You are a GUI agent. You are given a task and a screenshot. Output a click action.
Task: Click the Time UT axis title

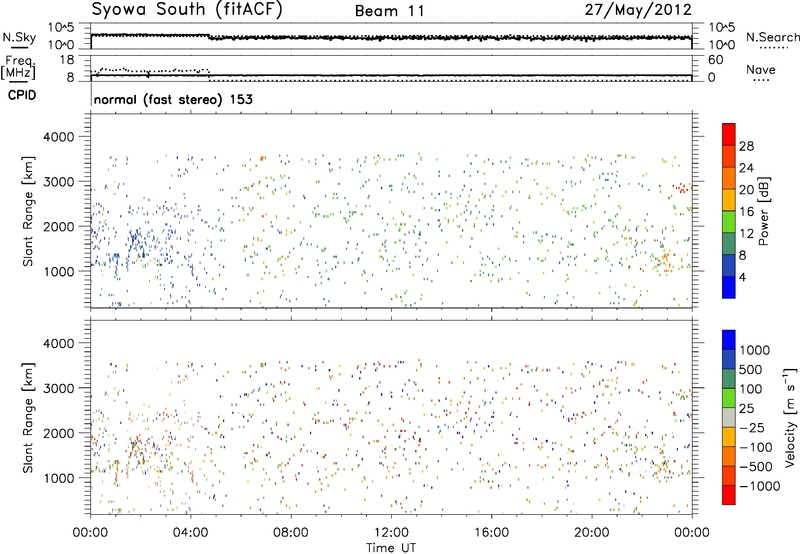391,548
